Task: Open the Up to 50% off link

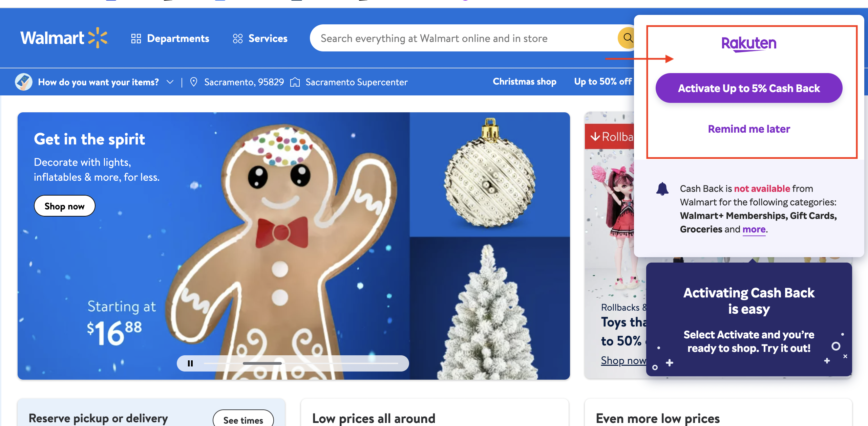Action: tap(603, 82)
